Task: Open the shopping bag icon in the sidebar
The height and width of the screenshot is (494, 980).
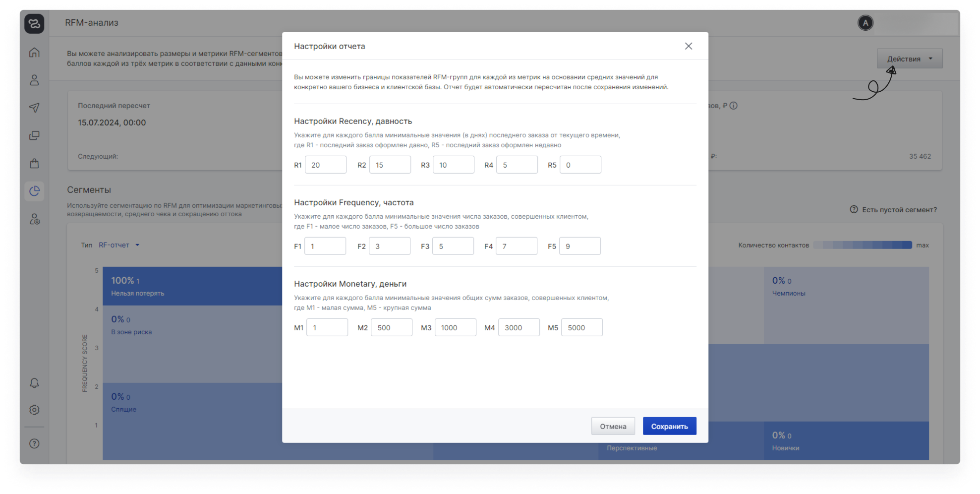Action: [34, 163]
